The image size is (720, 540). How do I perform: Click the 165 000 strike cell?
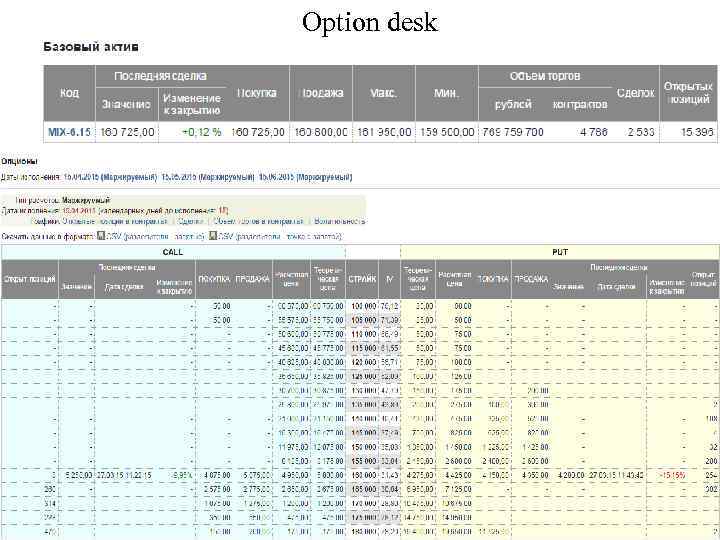(x=364, y=489)
